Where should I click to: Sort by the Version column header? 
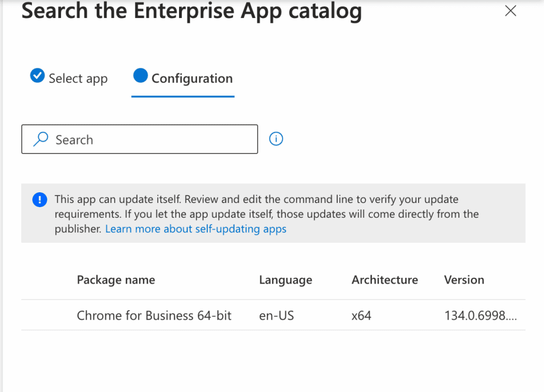point(464,280)
